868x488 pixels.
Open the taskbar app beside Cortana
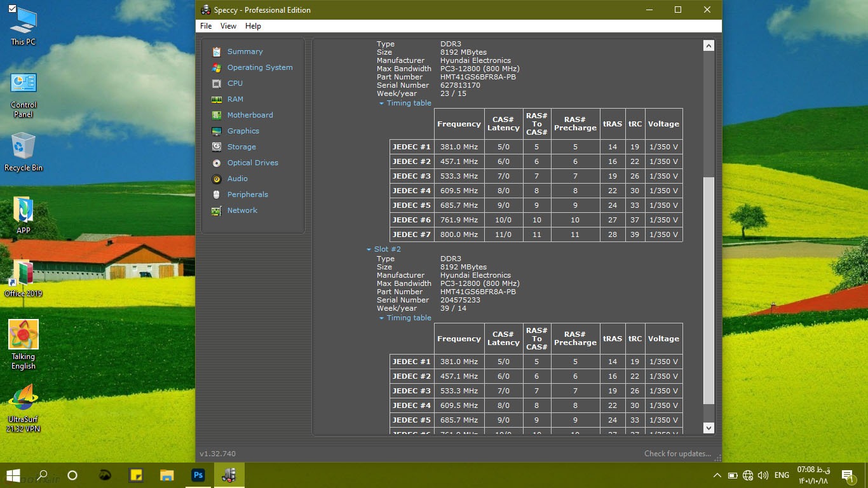105,475
